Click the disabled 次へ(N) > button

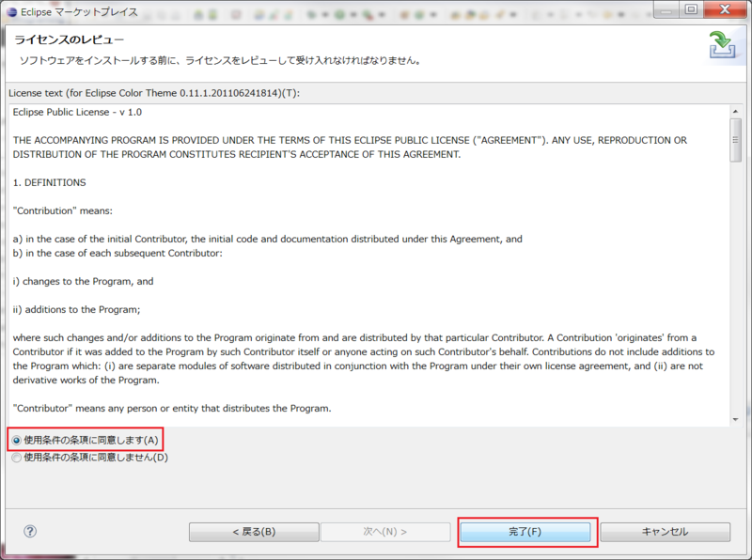[x=385, y=532]
